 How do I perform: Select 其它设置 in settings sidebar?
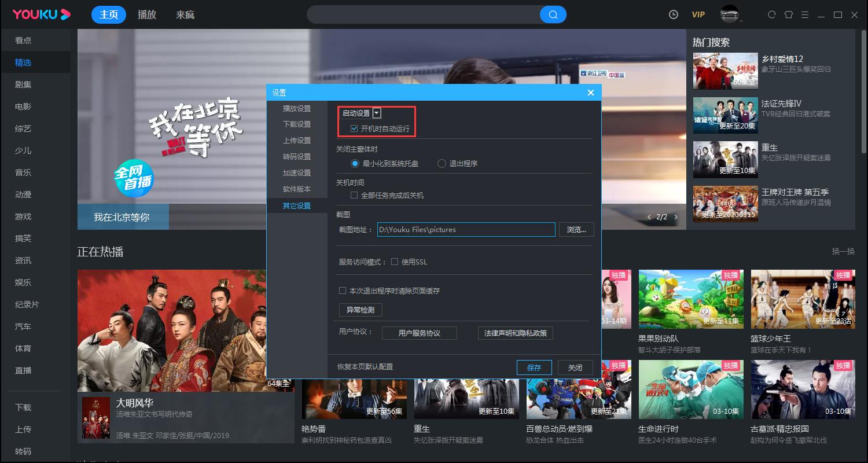coord(297,205)
